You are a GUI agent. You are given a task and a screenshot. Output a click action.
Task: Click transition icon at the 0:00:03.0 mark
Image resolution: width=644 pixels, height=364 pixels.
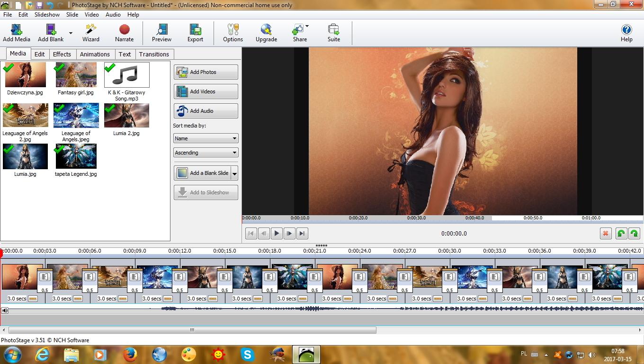(45, 277)
